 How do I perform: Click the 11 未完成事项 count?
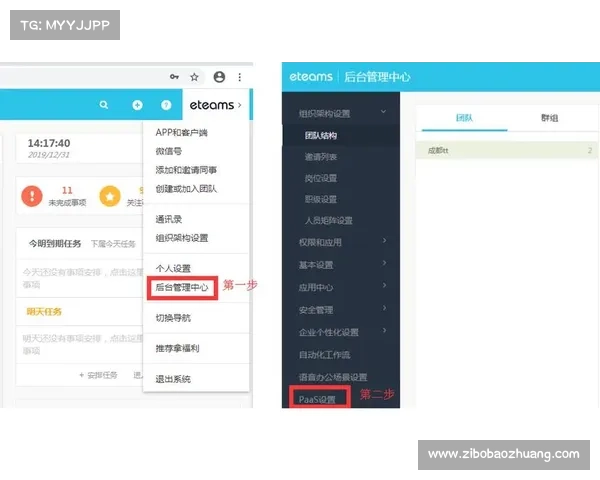[67, 190]
